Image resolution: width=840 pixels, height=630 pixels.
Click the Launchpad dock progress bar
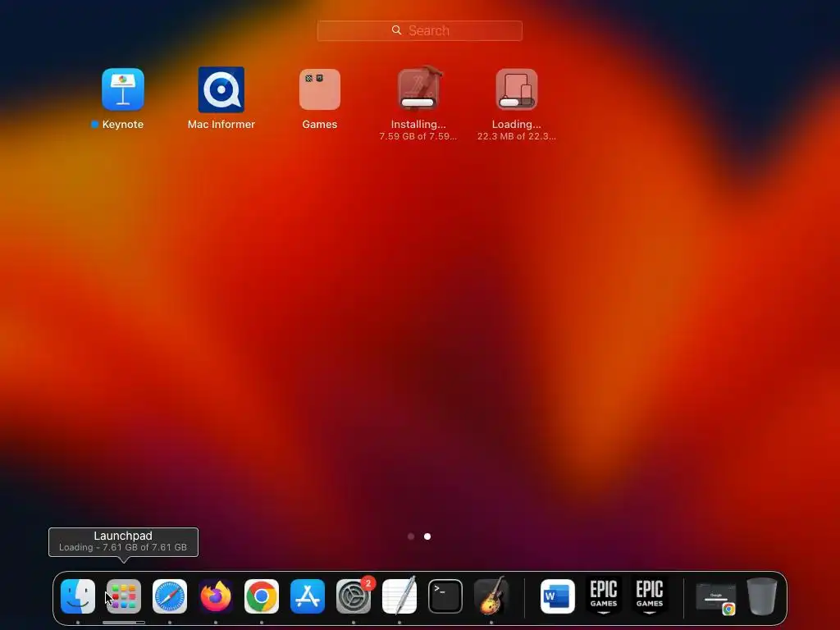tap(124, 623)
